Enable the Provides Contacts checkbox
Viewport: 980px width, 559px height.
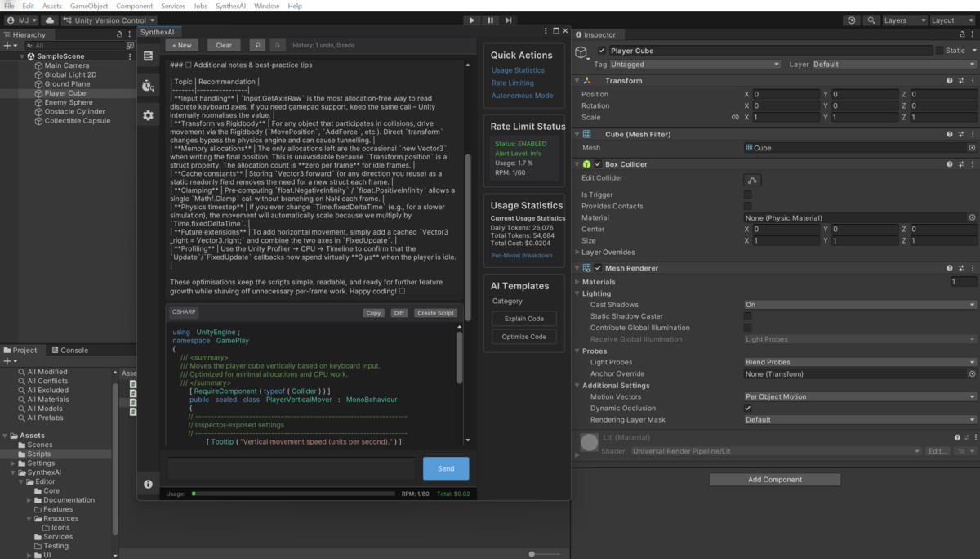click(748, 207)
